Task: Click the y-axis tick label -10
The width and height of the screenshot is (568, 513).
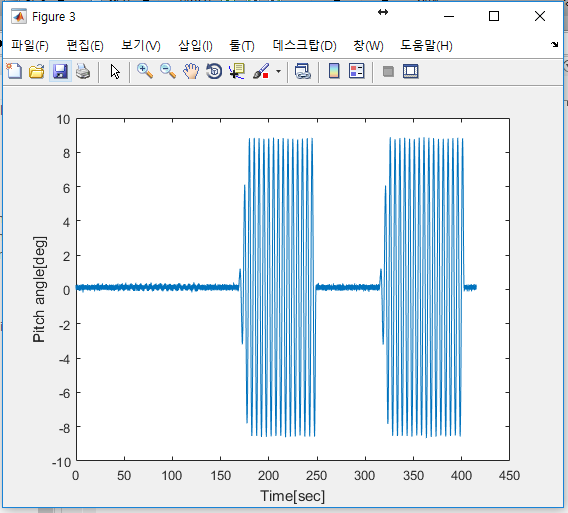Action: [x=61, y=463]
